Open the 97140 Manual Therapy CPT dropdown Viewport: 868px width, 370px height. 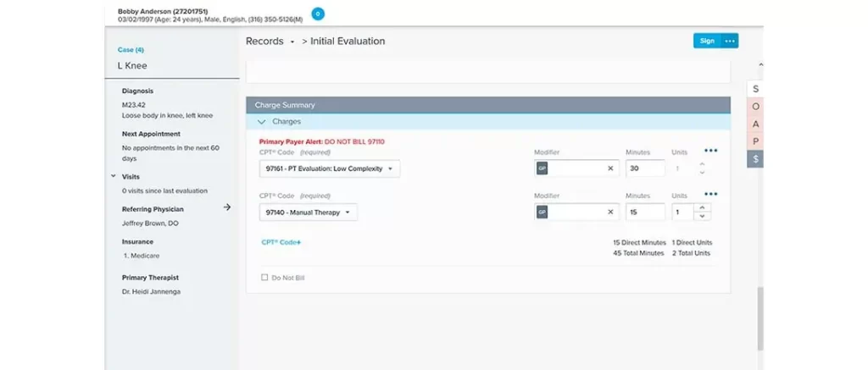click(309, 213)
